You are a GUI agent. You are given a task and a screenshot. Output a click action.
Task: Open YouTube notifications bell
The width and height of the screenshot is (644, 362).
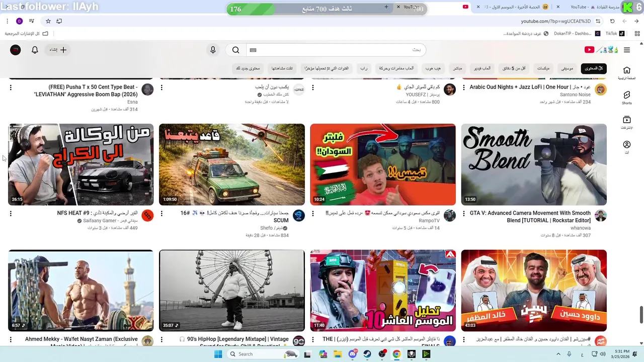[35, 50]
